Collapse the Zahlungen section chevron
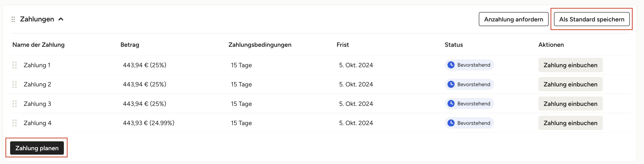This screenshot has height=164, width=644. pos(61,19)
